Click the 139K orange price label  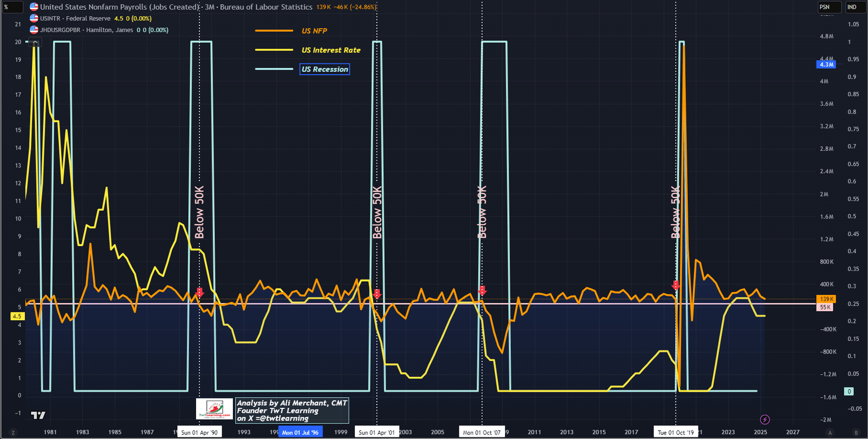[826, 299]
